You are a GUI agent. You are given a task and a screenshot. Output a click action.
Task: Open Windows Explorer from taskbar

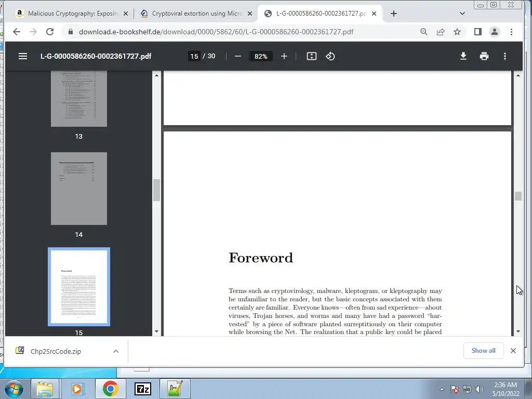(45, 389)
